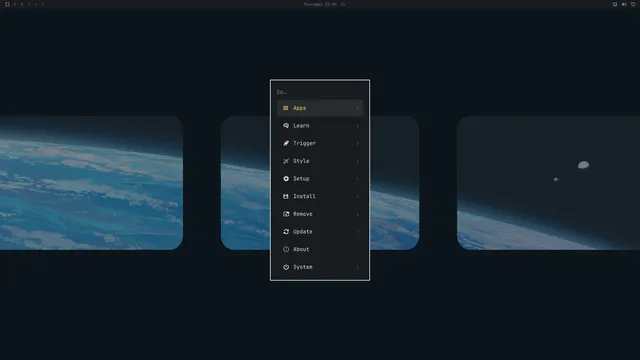640x360 pixels.
Task: Click the Setup gear icon
Action: (286, 179)
